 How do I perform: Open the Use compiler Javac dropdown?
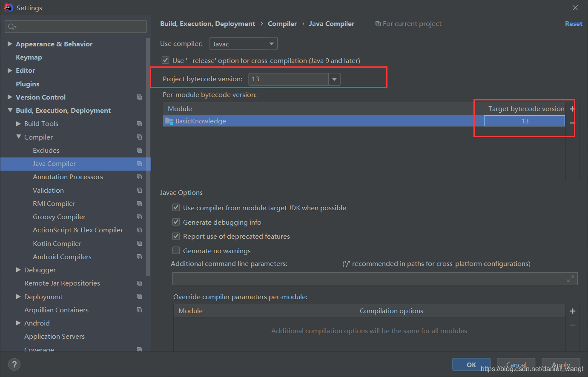(244, 44)
